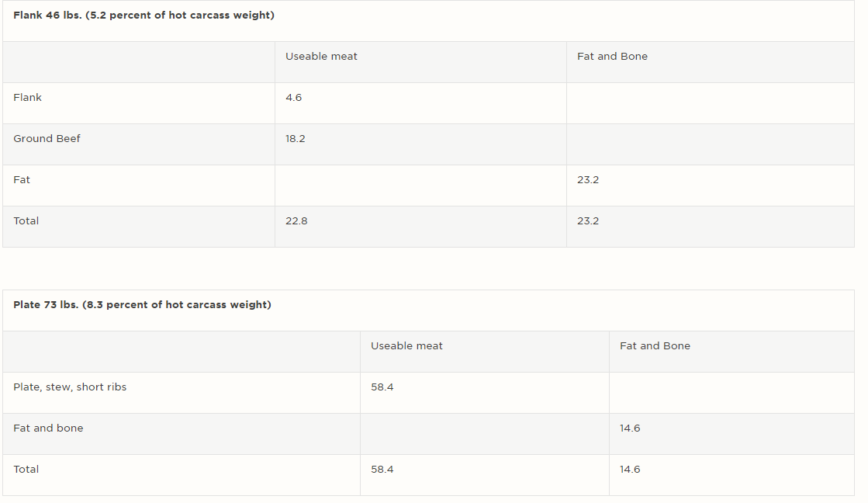Image resolution: width=868 pixels, height=503 pixels.
Task: Click the Ground Beef row label
Action: 47,138
